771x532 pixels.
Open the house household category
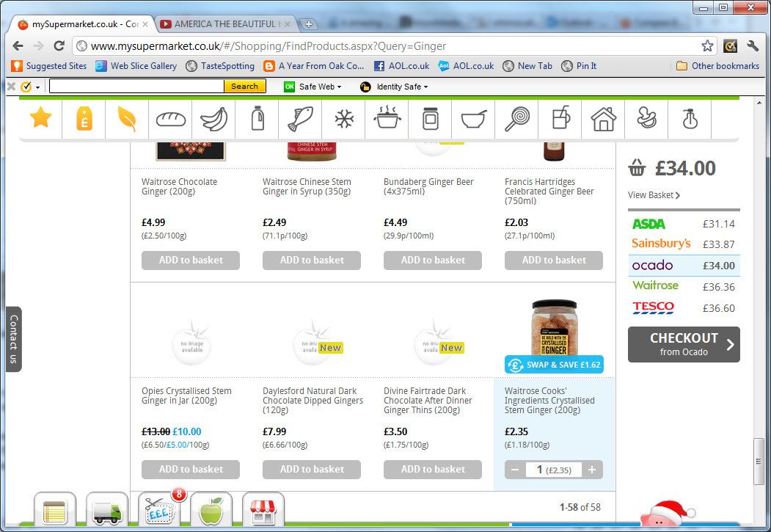pos(603,118)
